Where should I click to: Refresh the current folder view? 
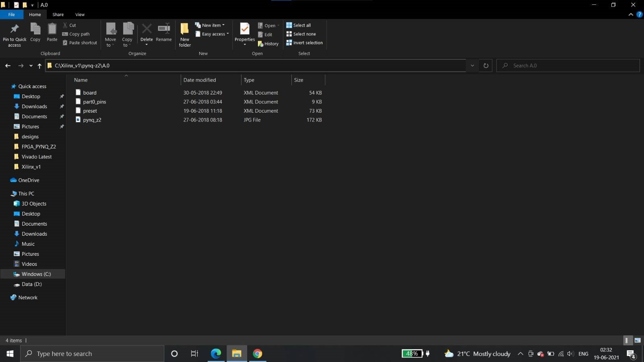point(486,66)
